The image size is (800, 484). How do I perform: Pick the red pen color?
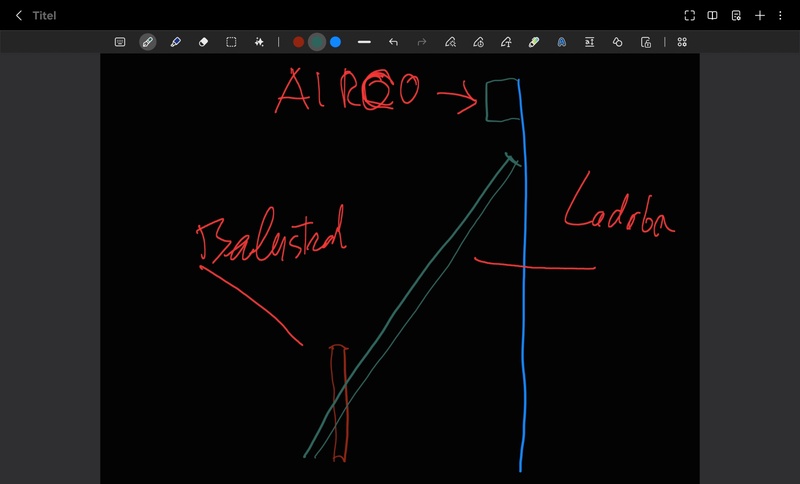(298, 42)
